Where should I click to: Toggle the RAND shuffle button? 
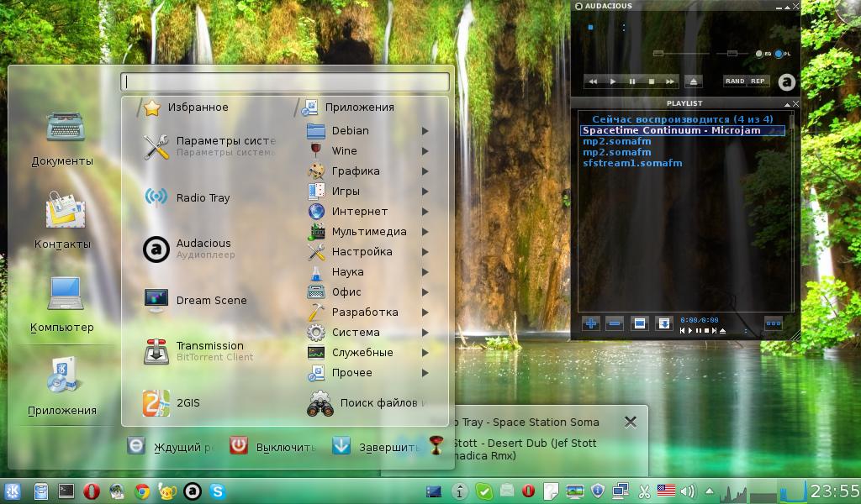point(735,81)
